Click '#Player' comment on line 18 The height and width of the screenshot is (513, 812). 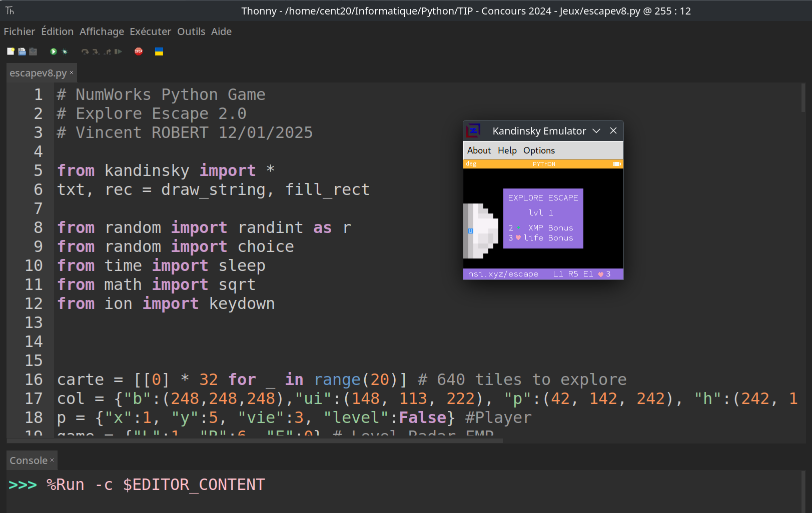[x=498, y=417]
